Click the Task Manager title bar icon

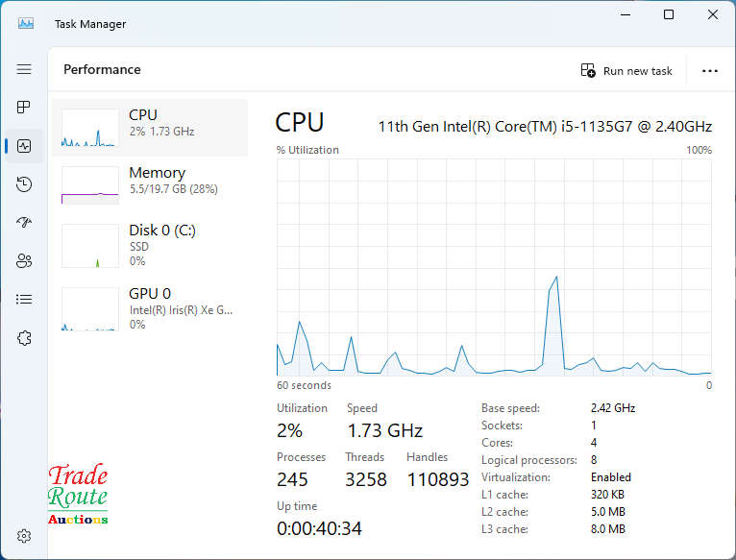pos(26,23)
